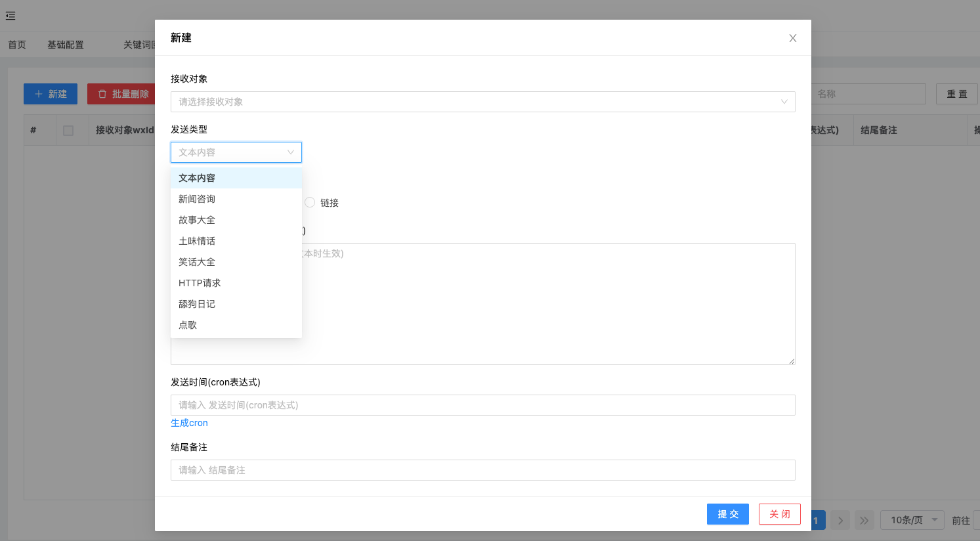Viewport: 980px width, 541px height.
Task: Close the 新建 dialog with X icon
Action: [793, 38]
